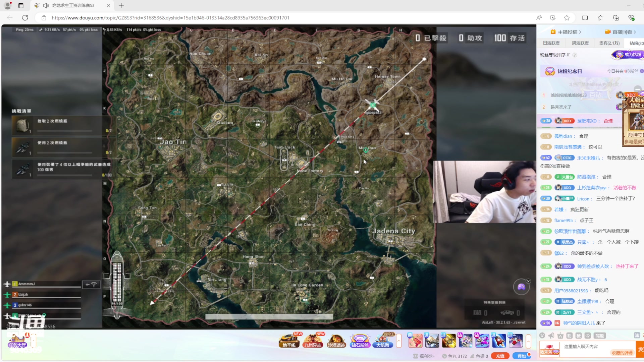Toggle the 滤 chat filter button
The image size is (644, 362).
[637, 336]
